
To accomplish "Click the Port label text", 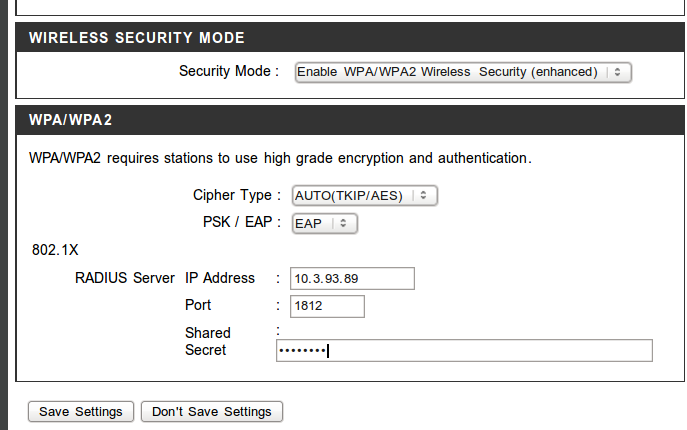I will 198,305.
